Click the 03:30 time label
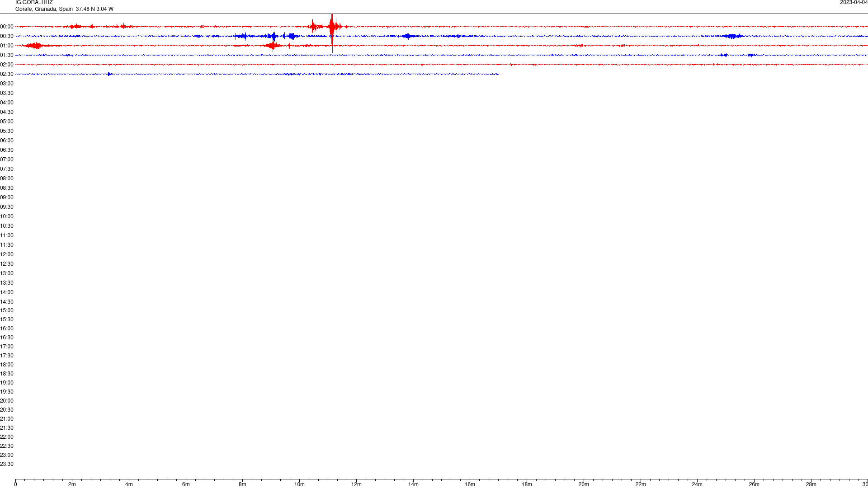 [x=7, y=93]
